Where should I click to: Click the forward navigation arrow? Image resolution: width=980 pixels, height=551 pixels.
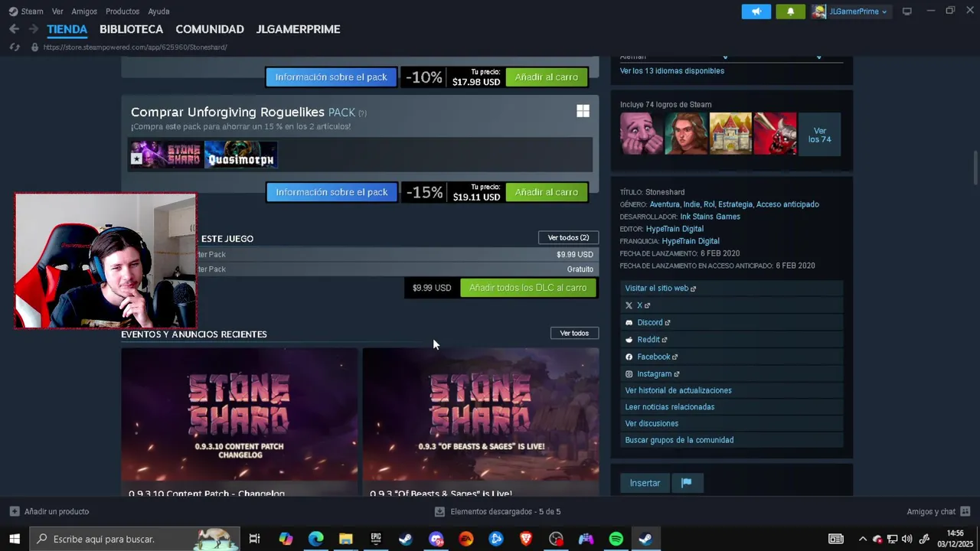pos(33,29)
